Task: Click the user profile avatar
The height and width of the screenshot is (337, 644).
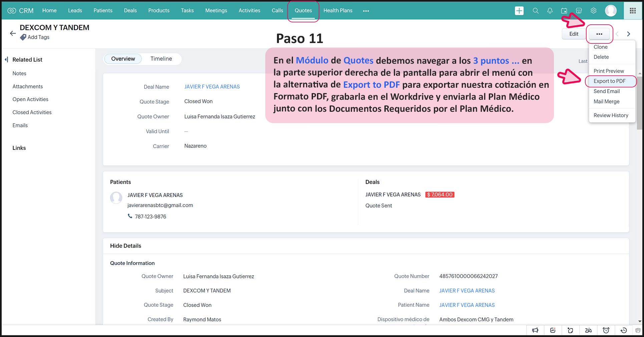Action: pyautogui.click(x=611, y=11)
